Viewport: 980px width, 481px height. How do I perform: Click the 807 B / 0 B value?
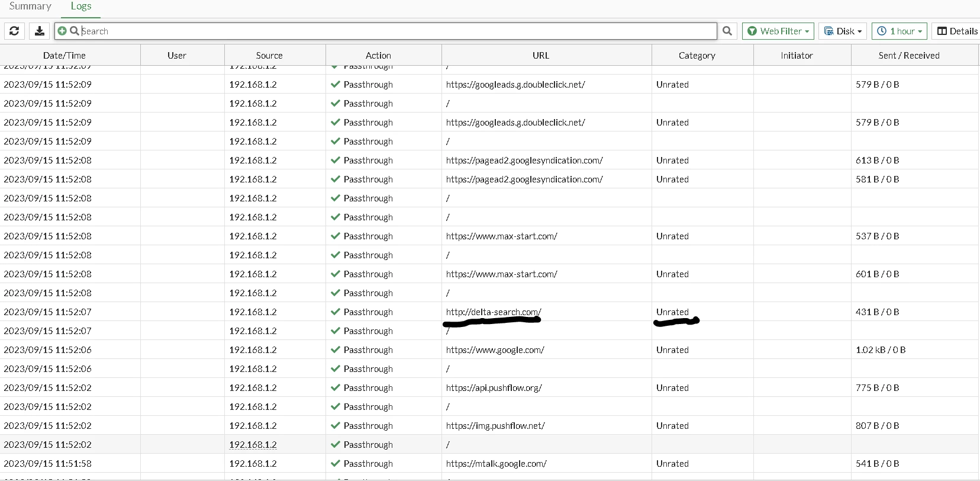tap(878, 425)
